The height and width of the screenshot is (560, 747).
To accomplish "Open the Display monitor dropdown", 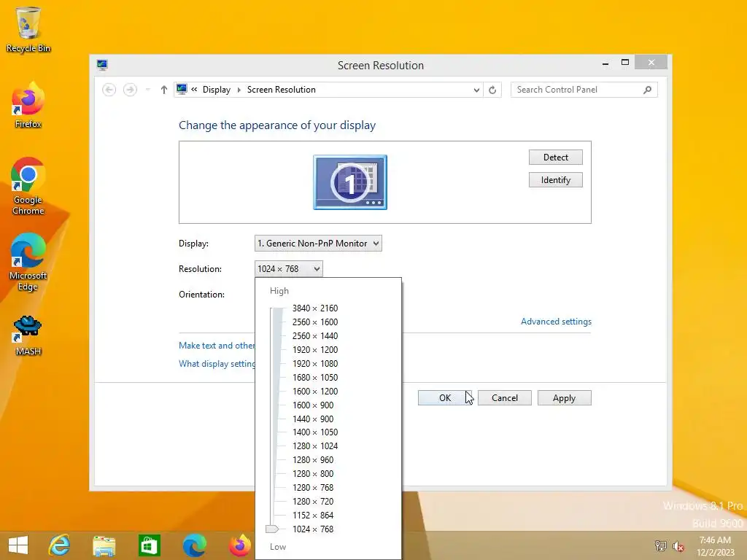I will (x=318, y=244).
